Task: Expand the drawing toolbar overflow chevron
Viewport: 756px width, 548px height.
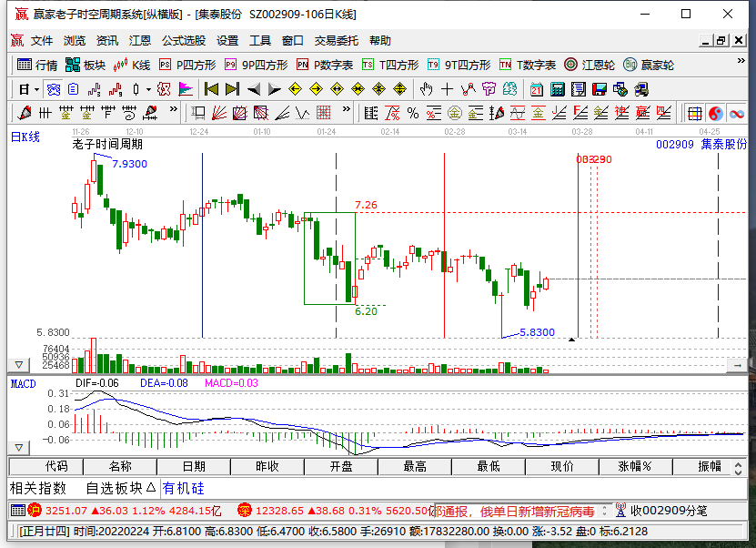Action: point(173,109)
